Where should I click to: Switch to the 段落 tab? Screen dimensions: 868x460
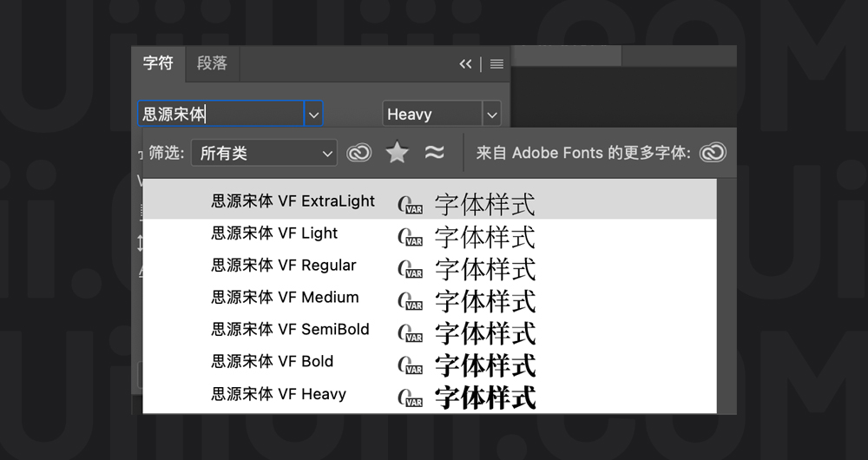point(212,63)
